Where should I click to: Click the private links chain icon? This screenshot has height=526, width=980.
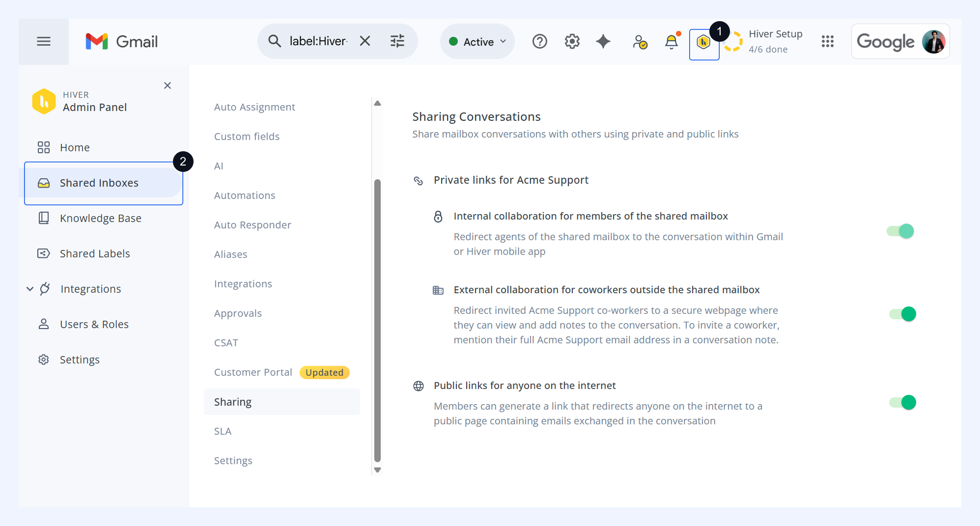click(419, 181)
